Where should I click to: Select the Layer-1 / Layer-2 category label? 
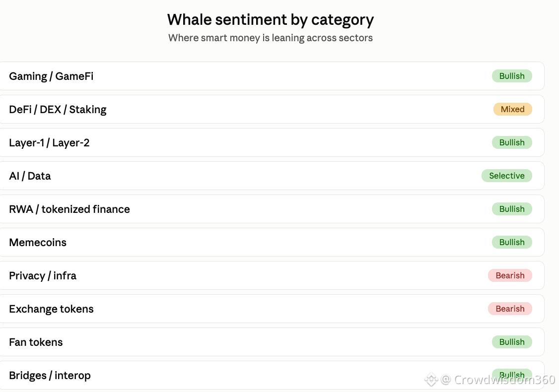49,142
